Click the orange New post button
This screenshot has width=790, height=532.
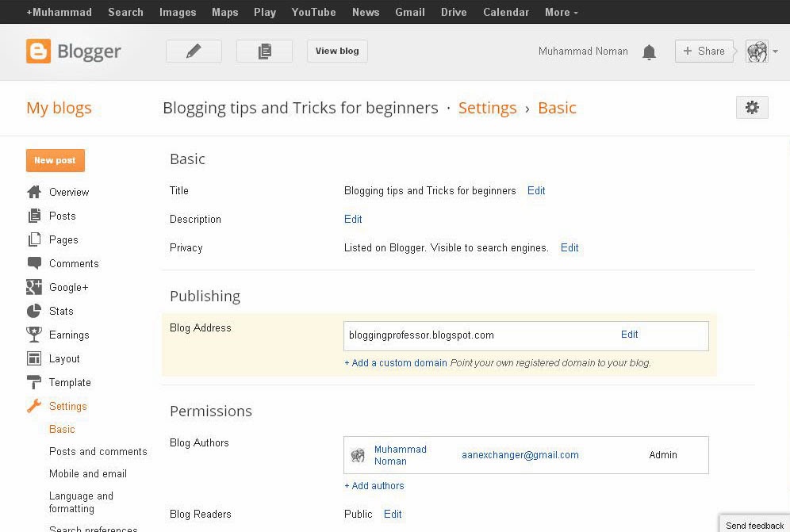(55, 160)
